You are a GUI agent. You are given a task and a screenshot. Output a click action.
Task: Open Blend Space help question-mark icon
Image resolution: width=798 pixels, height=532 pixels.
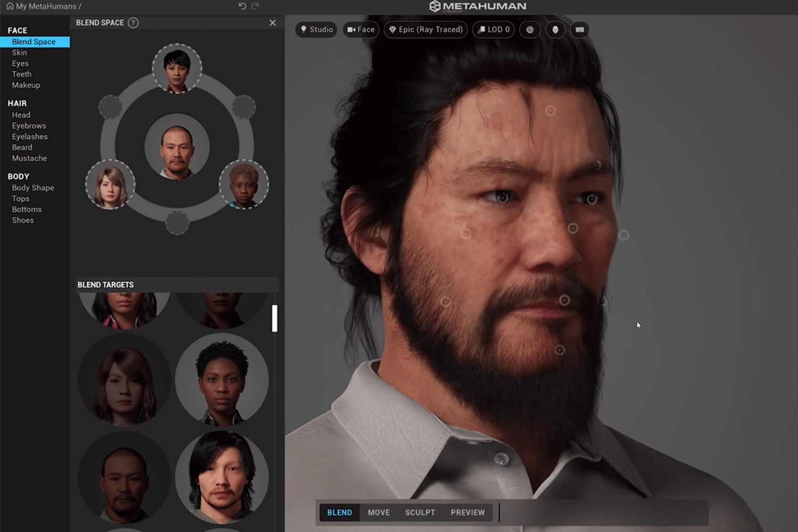[134, 23]
